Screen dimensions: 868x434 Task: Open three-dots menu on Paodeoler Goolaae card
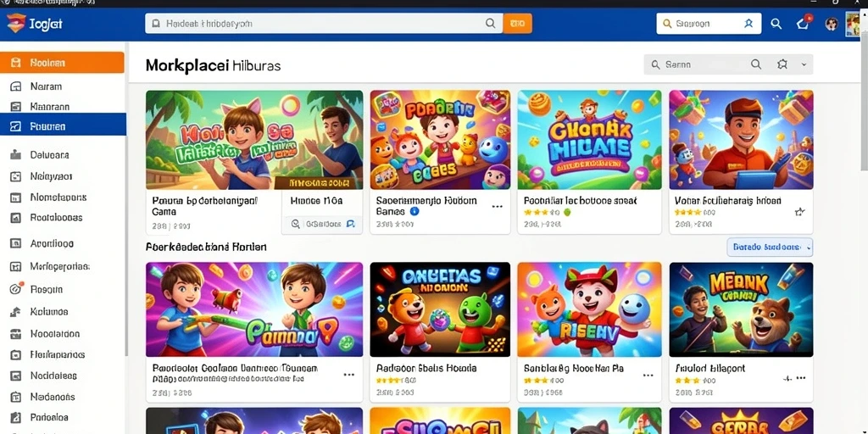click(x=348, y=375)
